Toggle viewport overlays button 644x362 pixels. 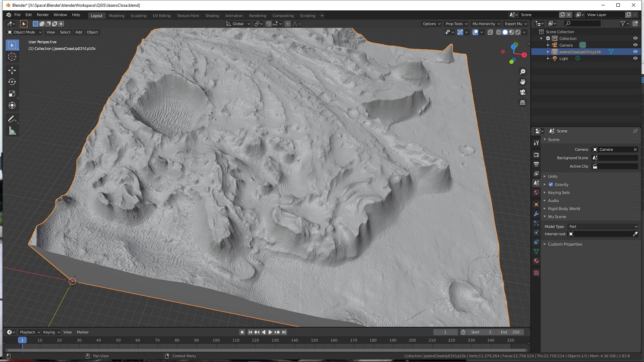[x=475, y=32]
